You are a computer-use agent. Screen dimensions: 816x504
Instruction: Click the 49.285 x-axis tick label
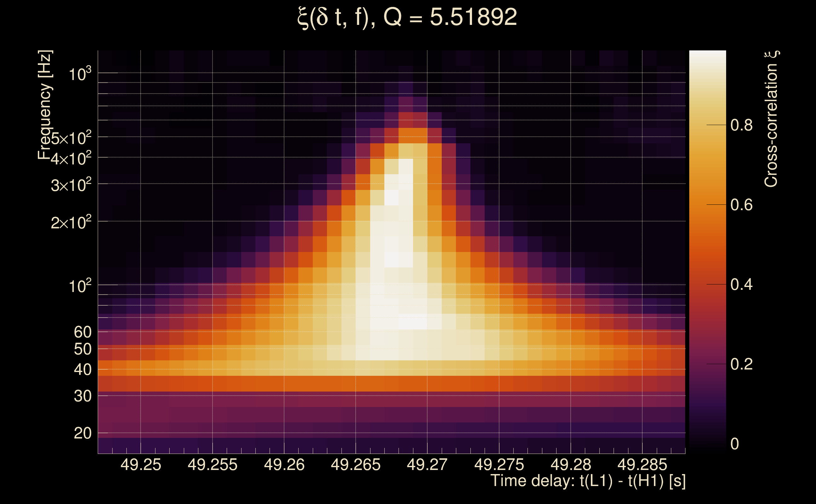pos(642,465)
